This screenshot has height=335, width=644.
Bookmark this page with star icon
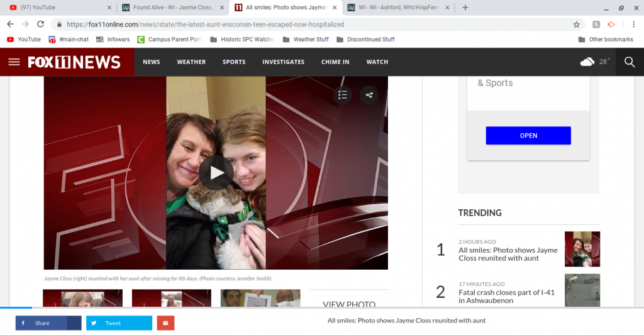[576, 25]
